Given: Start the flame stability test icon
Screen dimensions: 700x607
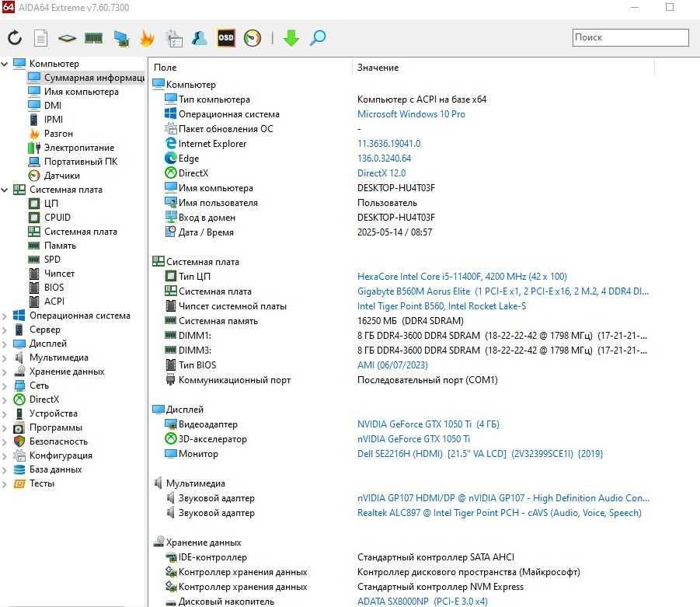Looking at the screenshot, I should click(147, 38).
